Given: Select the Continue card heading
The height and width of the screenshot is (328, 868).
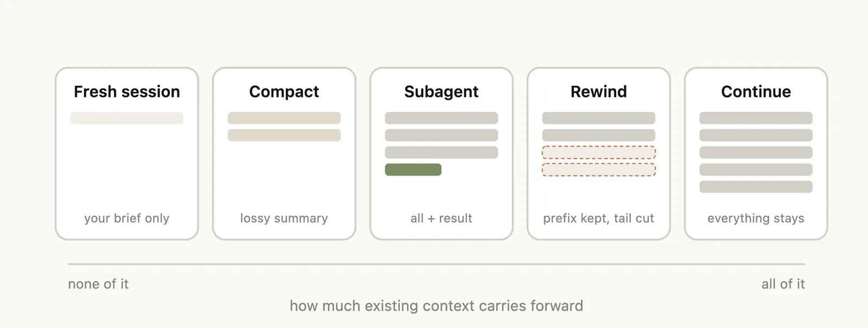Looking at the screenshot, I should pyautogui.click(x=756, y=92).
